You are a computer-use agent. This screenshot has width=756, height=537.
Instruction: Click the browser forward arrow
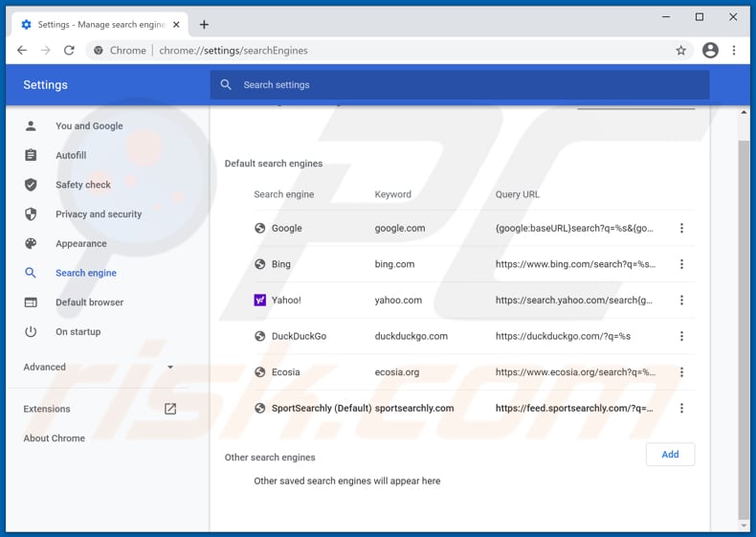46,50
